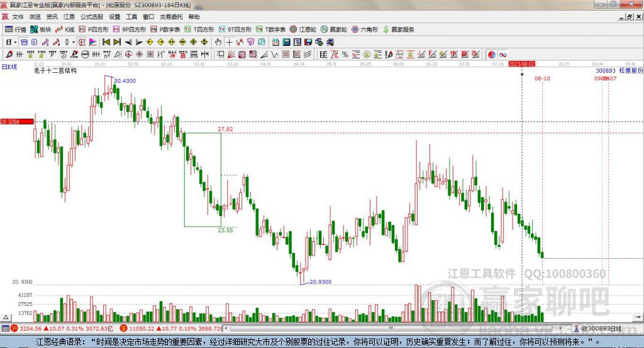Open the 江恩 menu

coord(69,17)
